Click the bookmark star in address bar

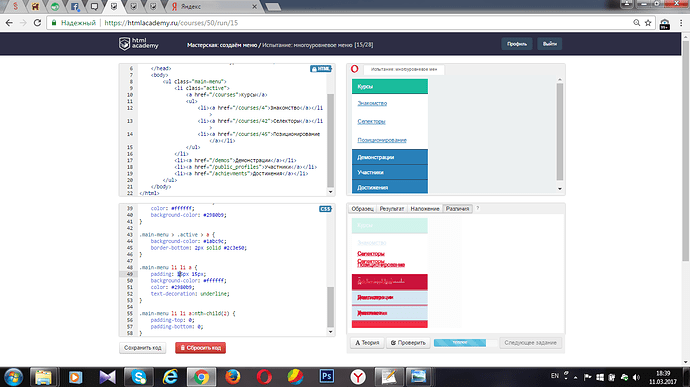click(648, 23)
